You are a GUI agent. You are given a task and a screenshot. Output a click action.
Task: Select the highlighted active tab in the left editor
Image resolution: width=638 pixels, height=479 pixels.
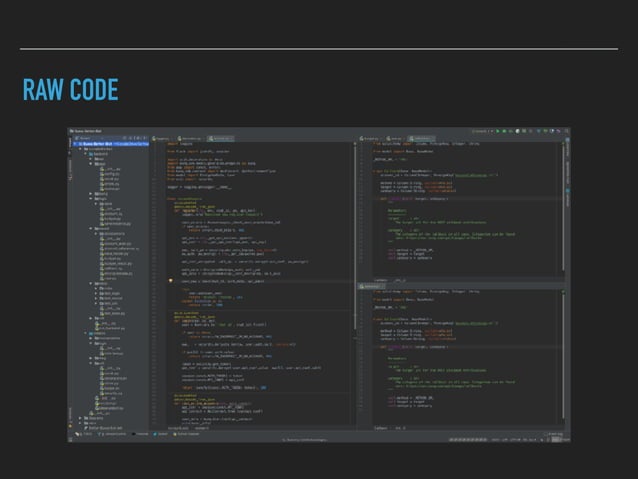tap(221, 139)
